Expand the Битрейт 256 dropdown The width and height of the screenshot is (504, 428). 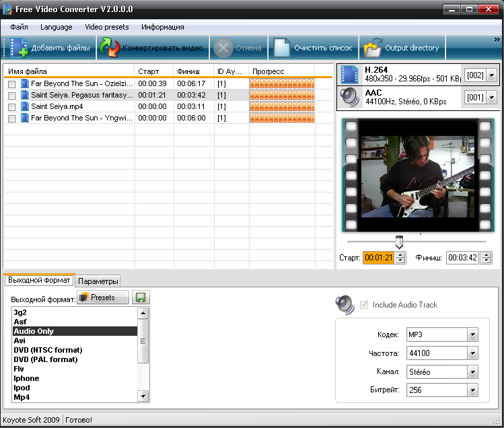click(472, 390)
